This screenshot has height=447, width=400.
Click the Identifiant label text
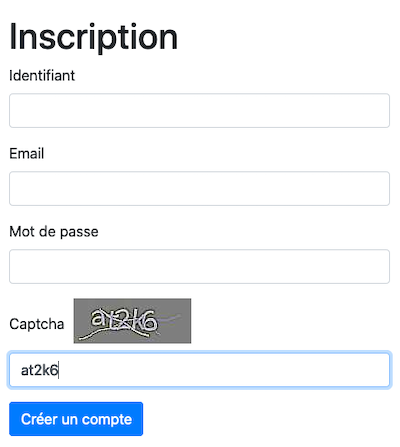click(x=42, y=76)
